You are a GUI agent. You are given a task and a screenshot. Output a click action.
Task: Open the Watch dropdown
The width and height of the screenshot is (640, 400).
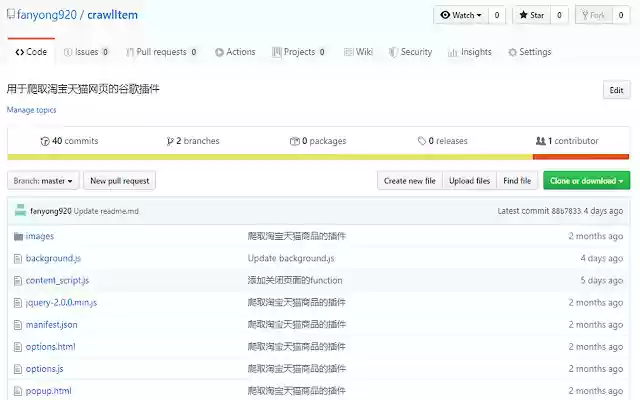[x=461, y=15]
